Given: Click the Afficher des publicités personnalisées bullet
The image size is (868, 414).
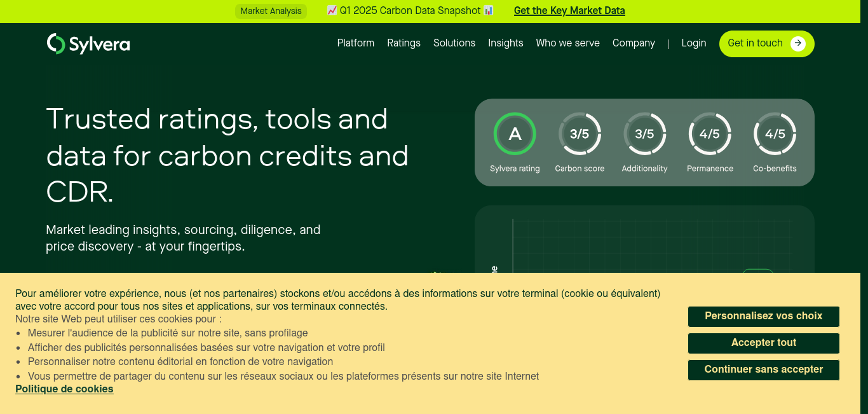Looking at the screenshot, I should pyautogui.click(x=207, y=348).
